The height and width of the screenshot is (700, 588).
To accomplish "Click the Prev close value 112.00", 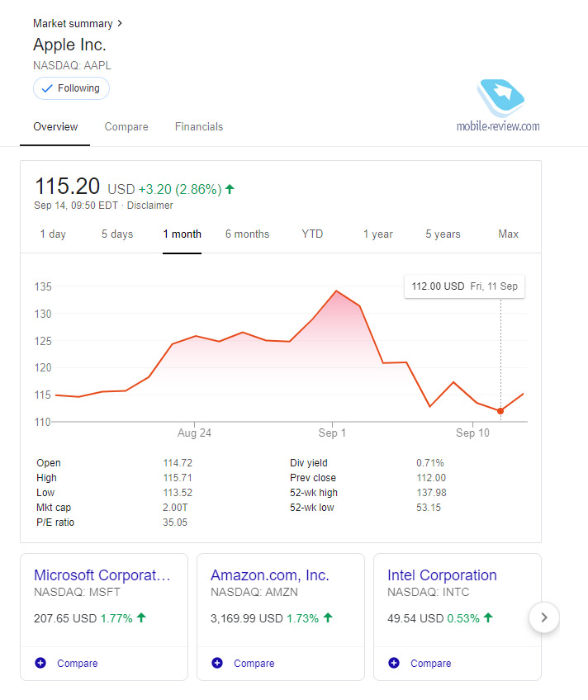I will pyautogui.click(x=431, y=478).
